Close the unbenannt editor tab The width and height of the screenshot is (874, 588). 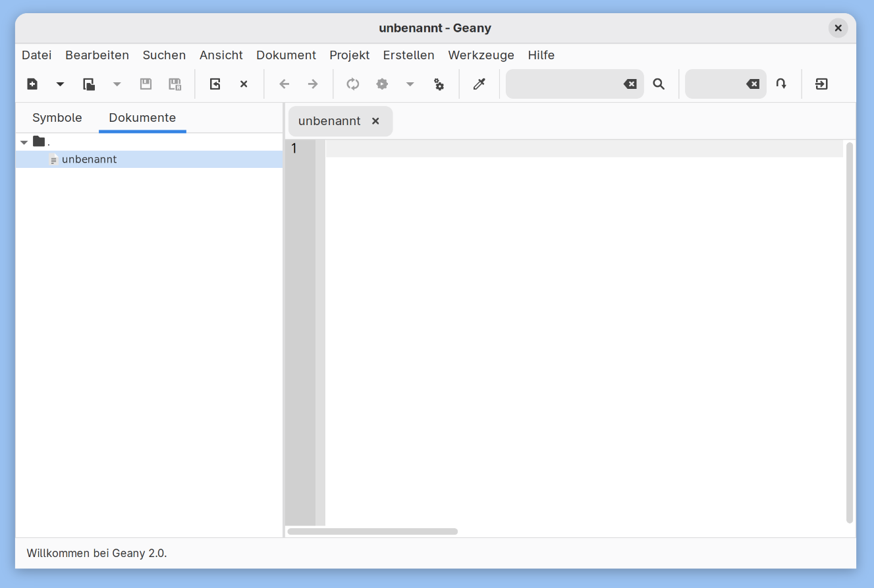(x=375, y=121)
